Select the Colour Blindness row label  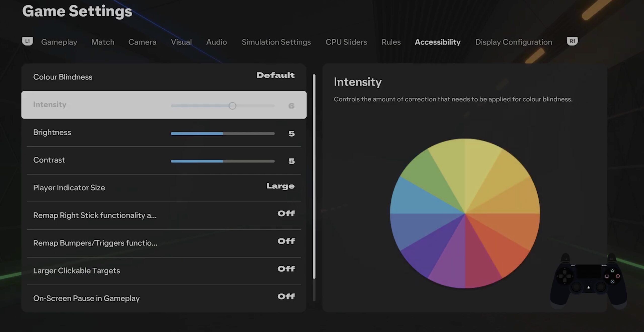point(63,77)
